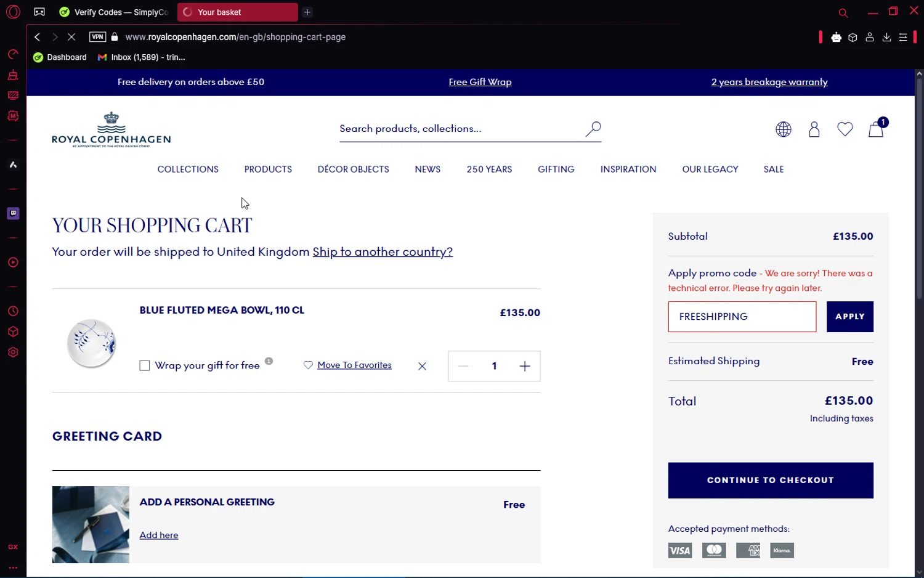Open the wishlist heart icon
This screenshot has width=924, height=578.
pos(845,129)
